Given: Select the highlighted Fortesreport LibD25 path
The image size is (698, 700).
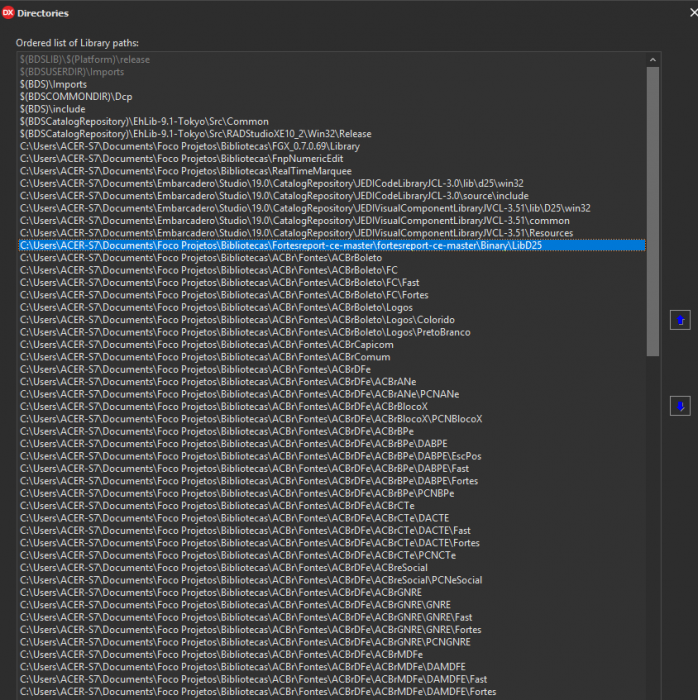Looking at the screenshot, I should click(x=332, y=246).
